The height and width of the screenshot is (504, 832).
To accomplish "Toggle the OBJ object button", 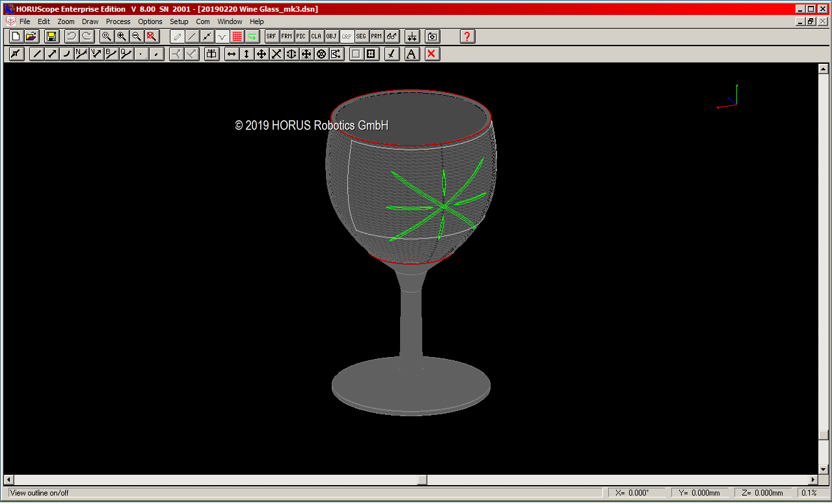I will pyautogui.click(x=331, y=36).
